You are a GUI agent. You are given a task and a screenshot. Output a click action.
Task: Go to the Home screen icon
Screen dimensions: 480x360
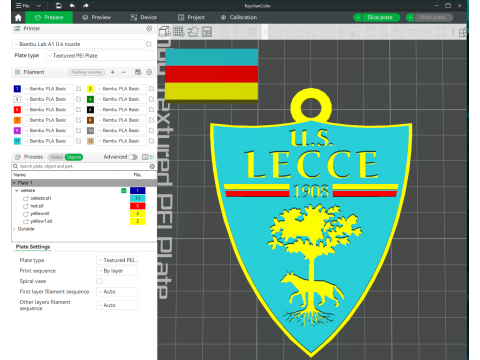[x=18, y=17]
